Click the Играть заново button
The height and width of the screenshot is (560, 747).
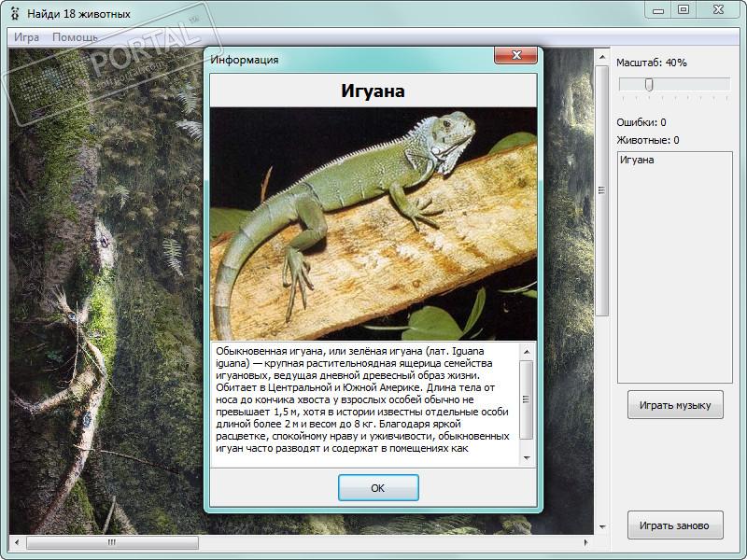(675, 525)
